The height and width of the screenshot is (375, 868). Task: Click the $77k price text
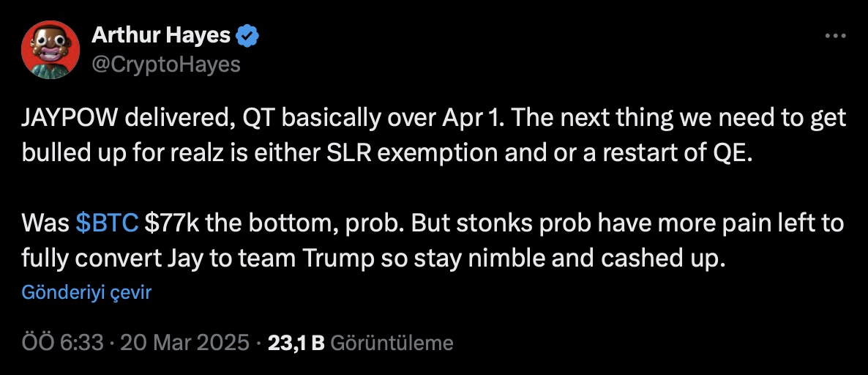tap(172, 223)
